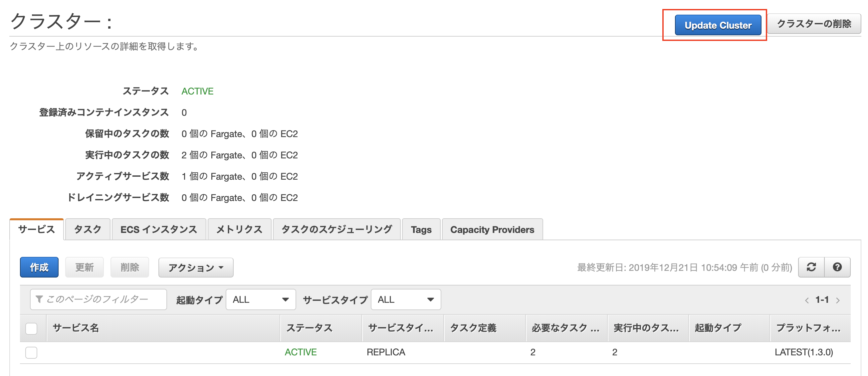Switch to the タスク tab

click(x=88, y=230)
